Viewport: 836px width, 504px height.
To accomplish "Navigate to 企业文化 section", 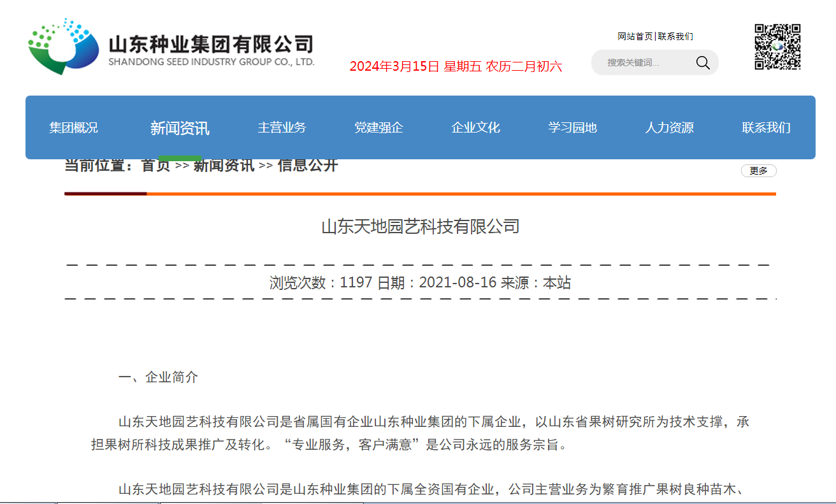I will [475, 127].
